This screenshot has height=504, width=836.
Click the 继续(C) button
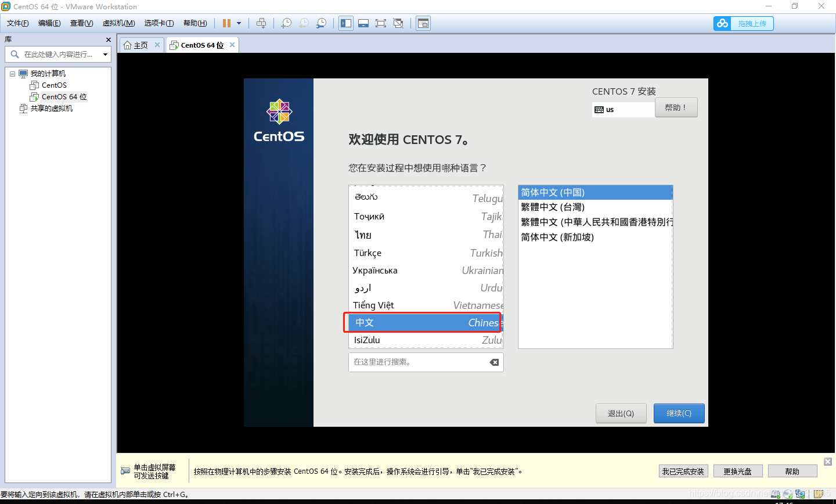679,413
